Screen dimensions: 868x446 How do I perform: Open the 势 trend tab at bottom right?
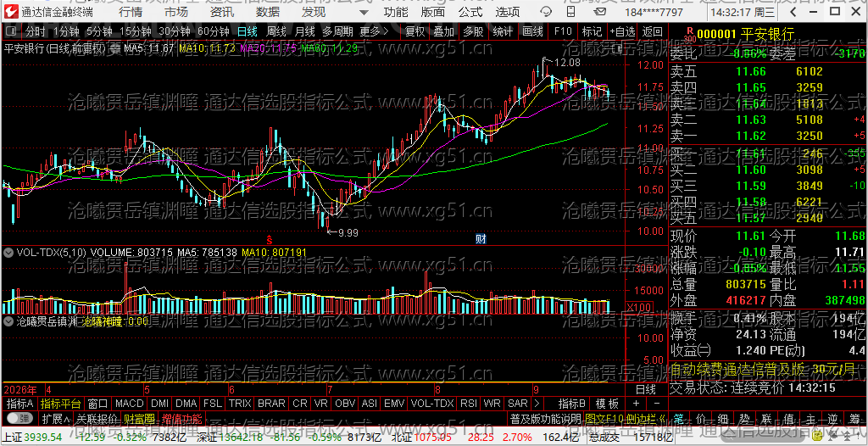(x=744, y=418)
